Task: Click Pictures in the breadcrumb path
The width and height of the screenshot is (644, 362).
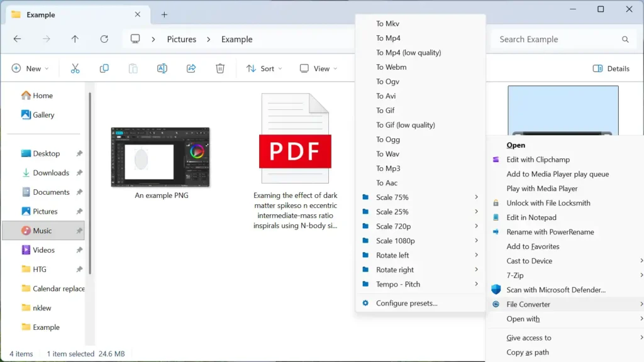Action: point(181,39)
